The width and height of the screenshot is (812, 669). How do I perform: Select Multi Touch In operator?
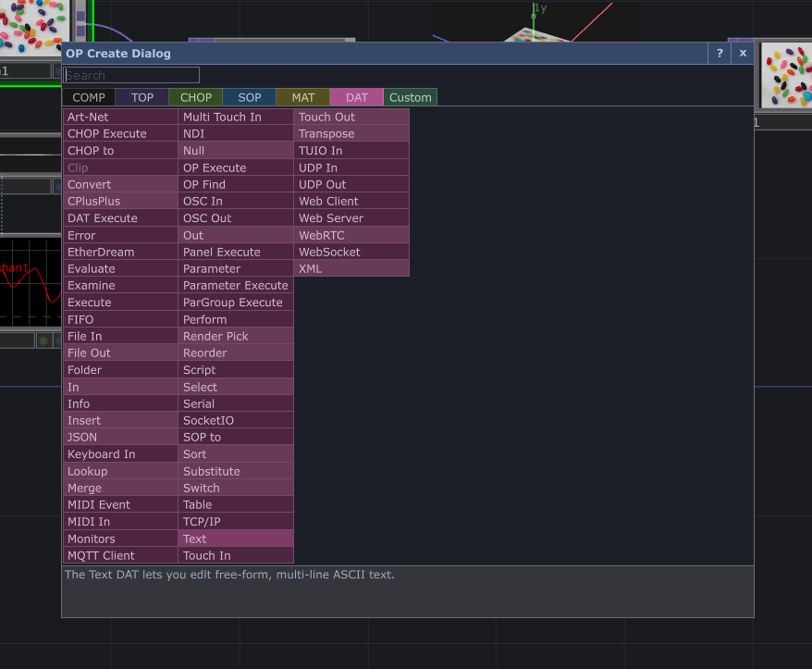pyautogui.click(x=236, y=118)
